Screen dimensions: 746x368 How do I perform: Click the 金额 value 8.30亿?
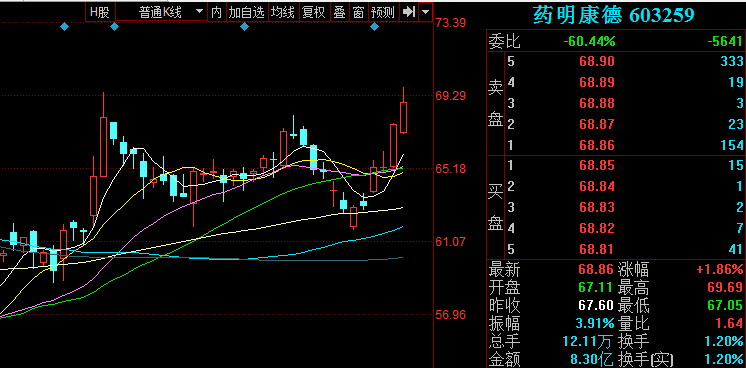coord(592,359)
